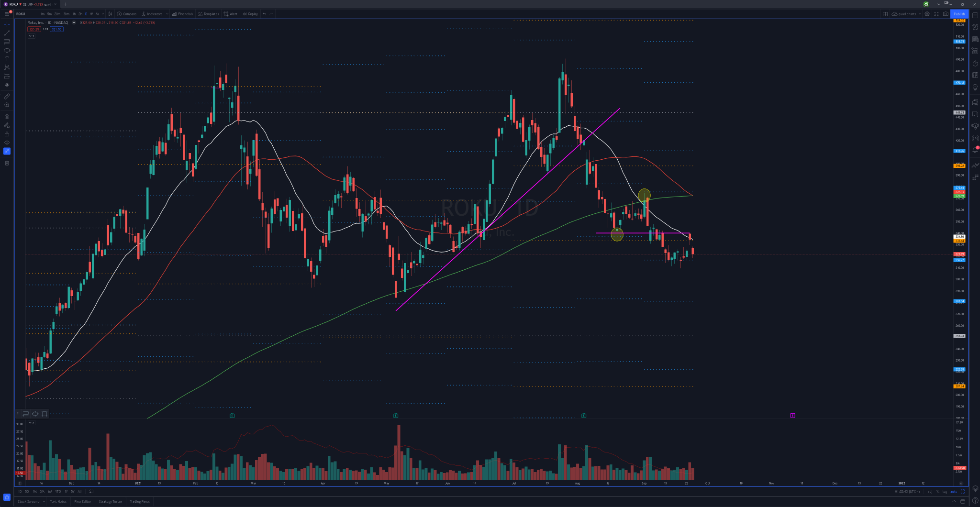Open the candlestick chart style picker
This screenshot has width=980, height=507.
(111, 14)
